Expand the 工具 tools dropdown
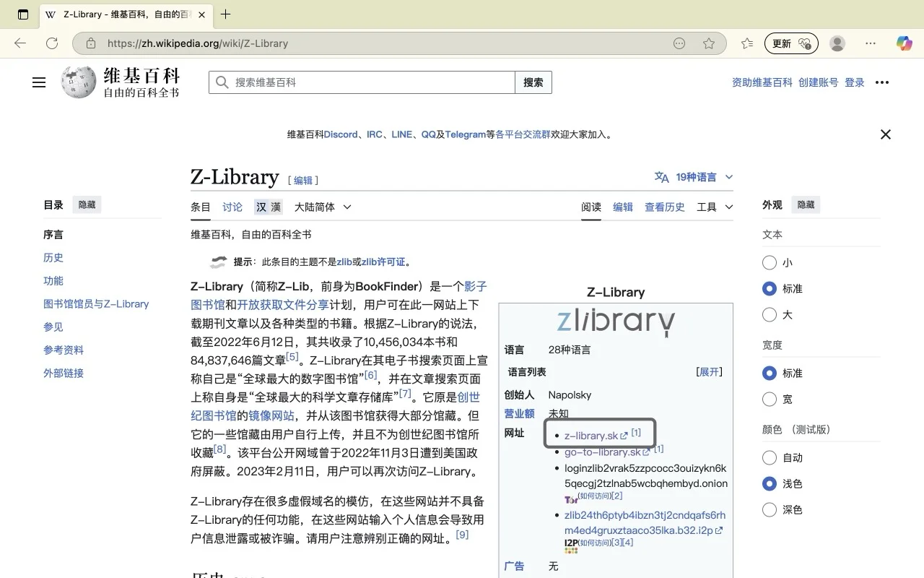 tap(715, 207)
